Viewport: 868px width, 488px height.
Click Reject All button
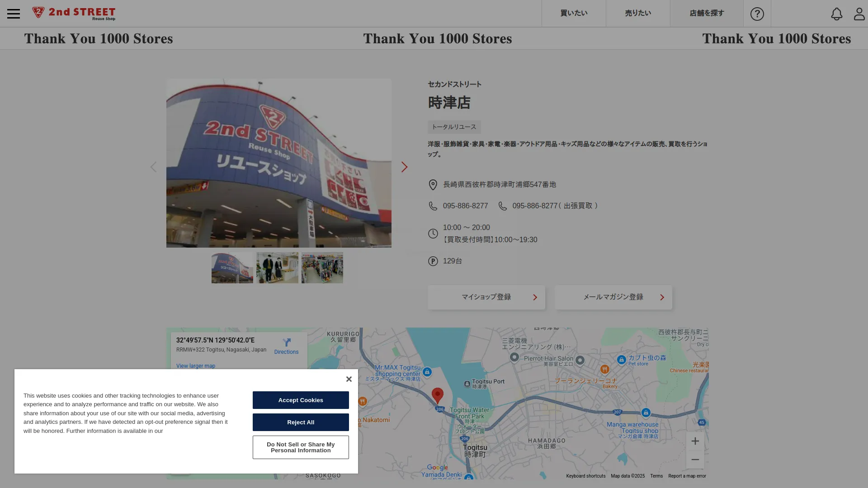point(301,422)
